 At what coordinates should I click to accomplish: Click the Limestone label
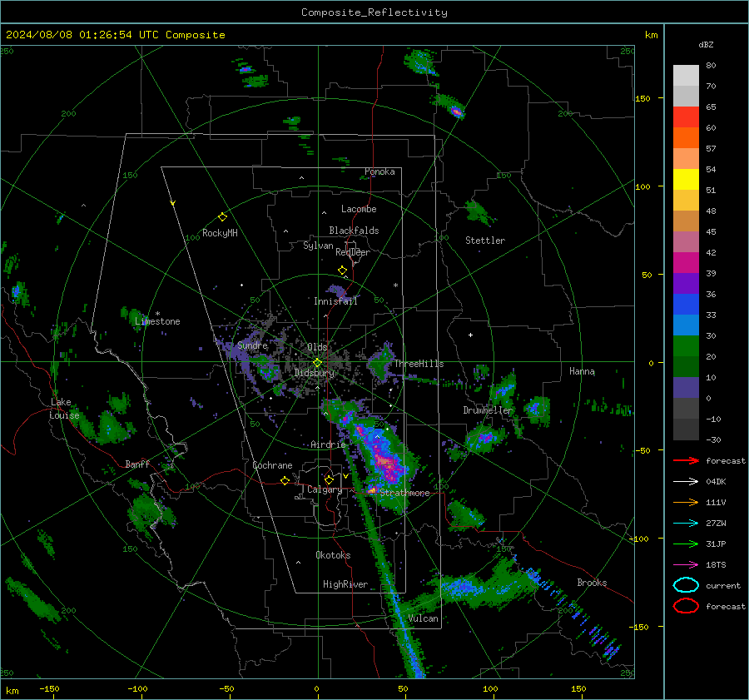(x=157, y=321)
